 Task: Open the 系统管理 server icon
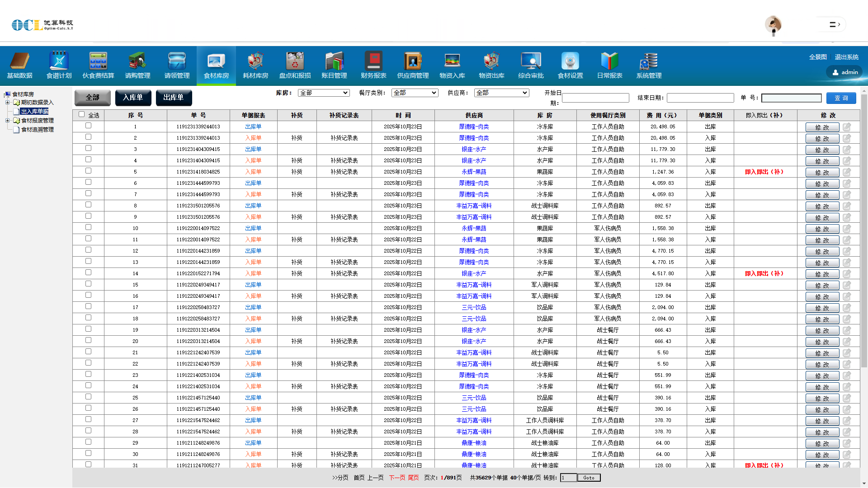click(x=649, y=61)
